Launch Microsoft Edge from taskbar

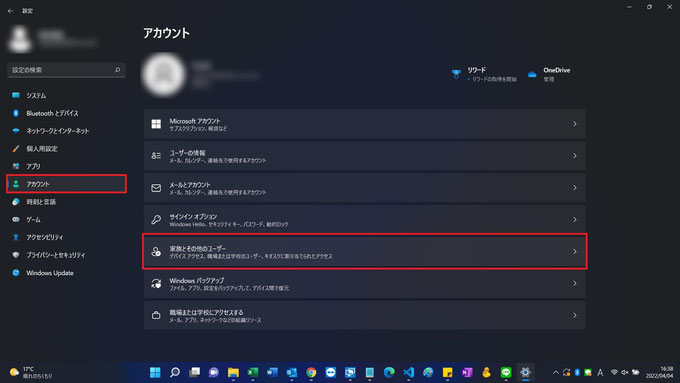point(389,372)
